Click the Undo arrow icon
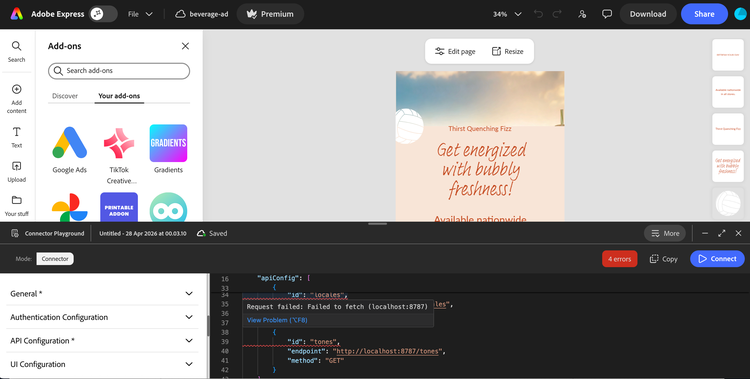The width and height of the screenshot is (750, 379). 538,14
